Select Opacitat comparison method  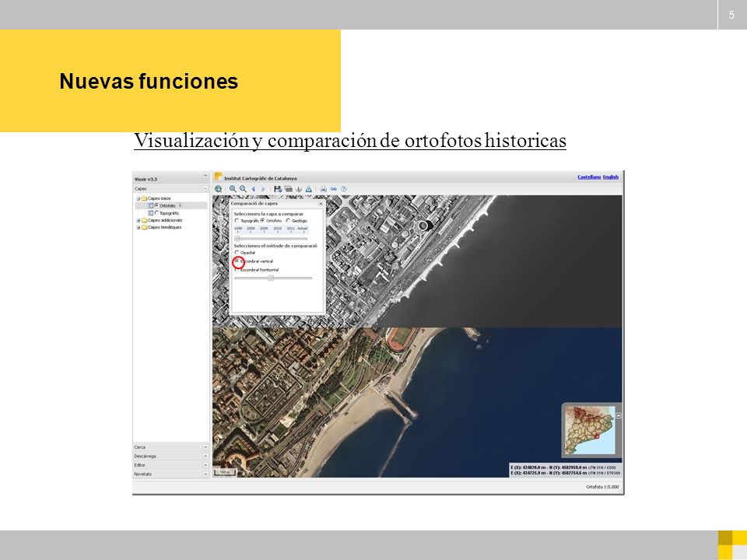[237, 252]
